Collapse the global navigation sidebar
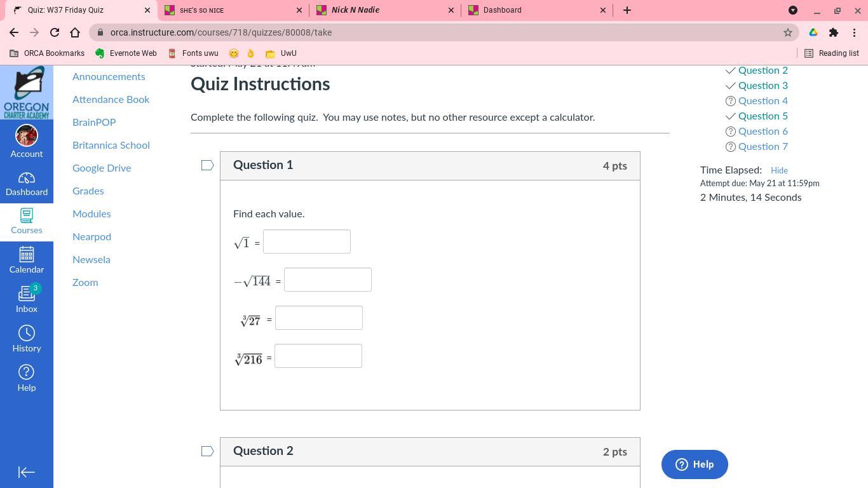The image size is (868, 488). pyautogui.click(x=27, y=472)
